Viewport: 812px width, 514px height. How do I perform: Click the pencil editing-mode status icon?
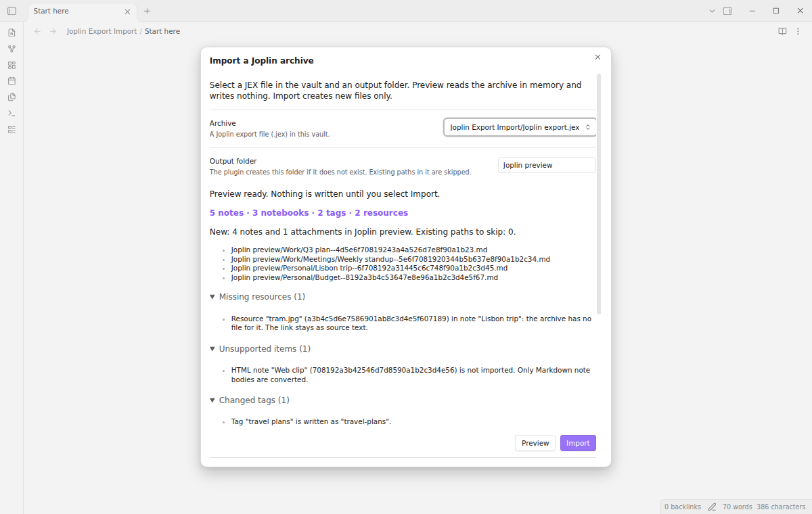(712, 507)
